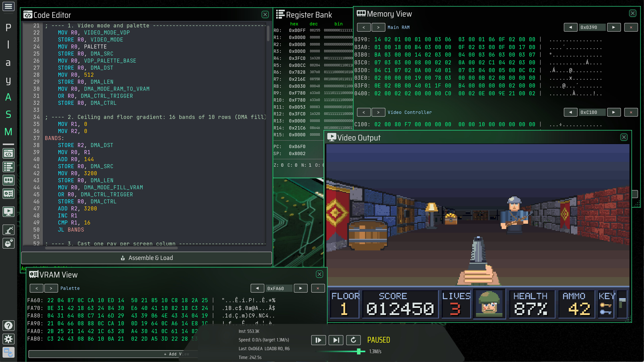Click the BANDS: label on line 37
Screen dimensions: 644x362
pos(54,138)
